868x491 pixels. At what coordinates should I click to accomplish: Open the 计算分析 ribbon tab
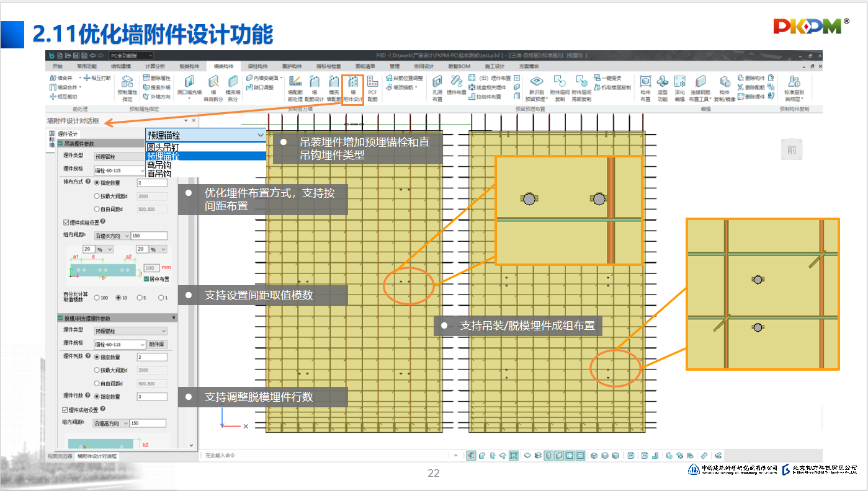click(154, 66)
